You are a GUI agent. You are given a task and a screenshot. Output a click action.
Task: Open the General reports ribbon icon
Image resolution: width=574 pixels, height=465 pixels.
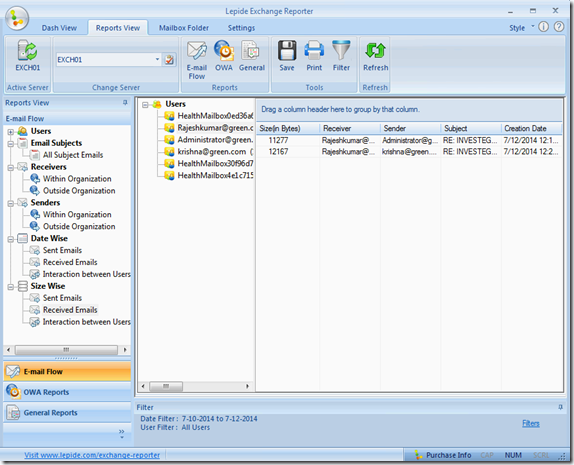(x=251, y=56)
